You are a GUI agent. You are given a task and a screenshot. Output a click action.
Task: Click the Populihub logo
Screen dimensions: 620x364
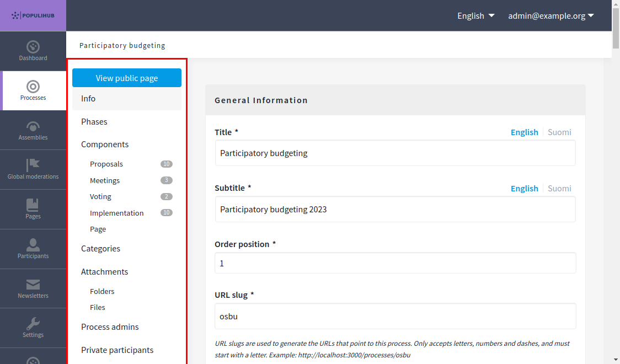33,15
